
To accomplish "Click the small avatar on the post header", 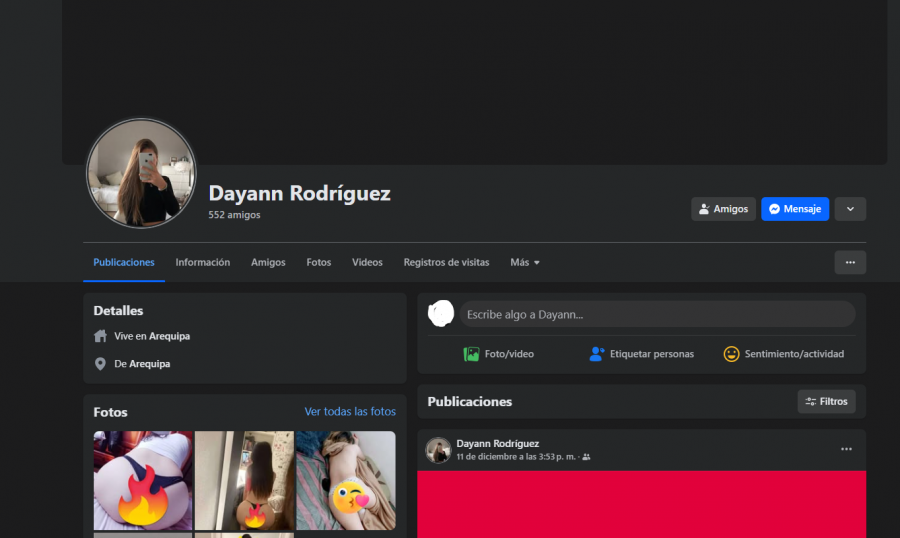I will click(438, 450).
